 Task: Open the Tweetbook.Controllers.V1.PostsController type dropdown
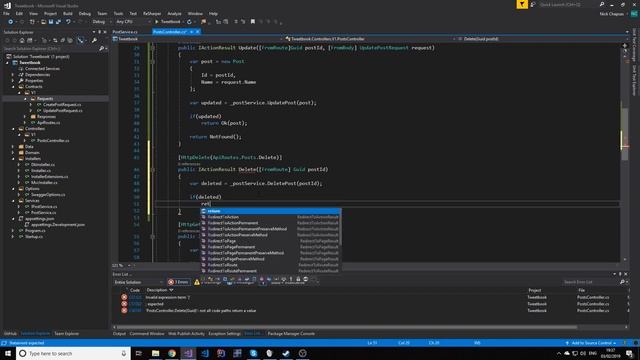coord(369,39)
